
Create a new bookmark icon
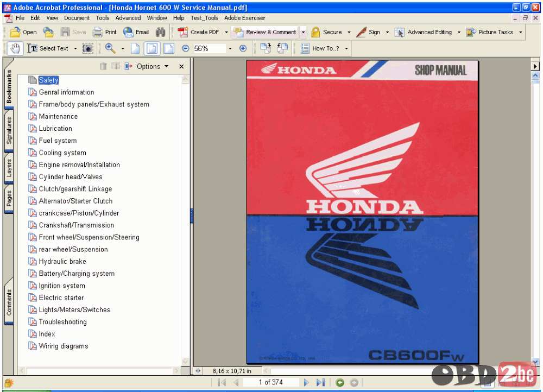(x=116, y=66)
